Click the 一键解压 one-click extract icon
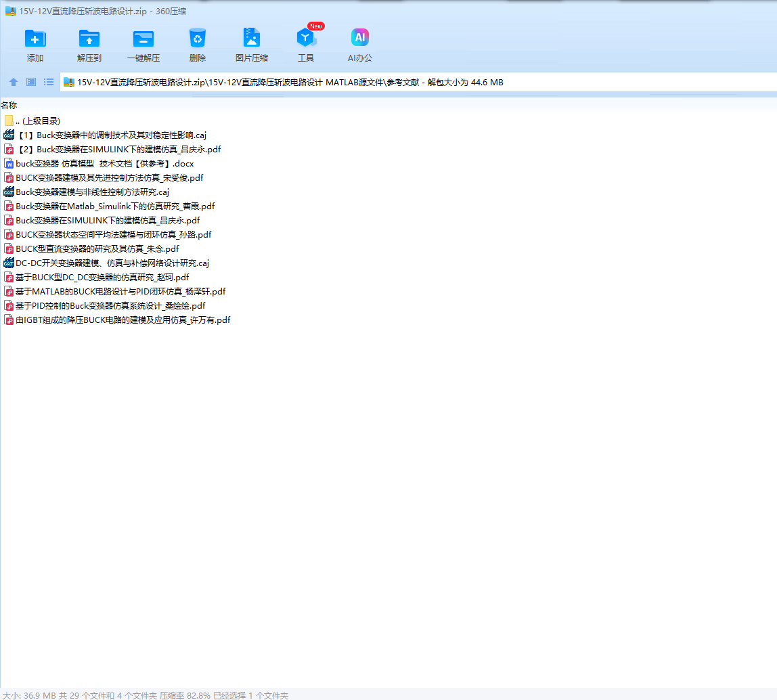The image size is (777, 700). coord(143,39)
